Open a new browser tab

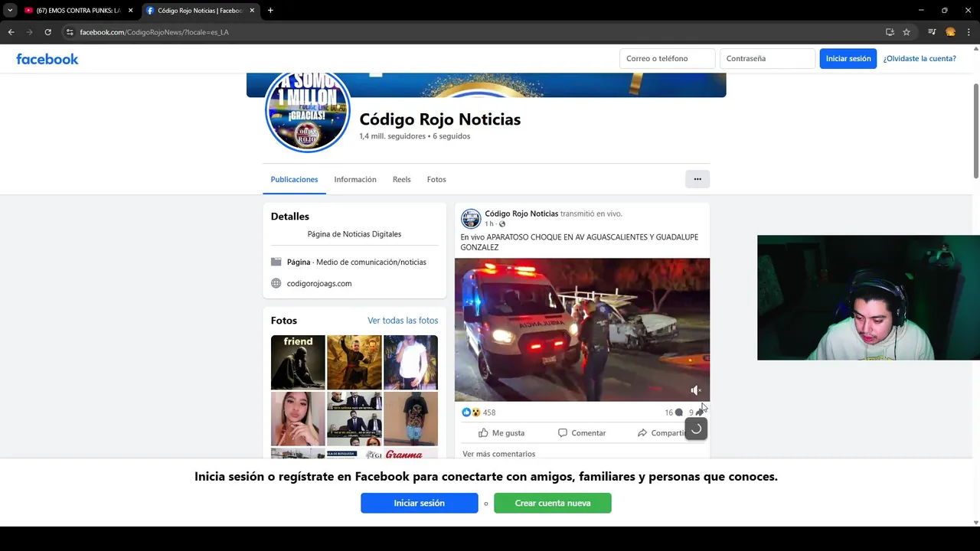pos(270,10)
